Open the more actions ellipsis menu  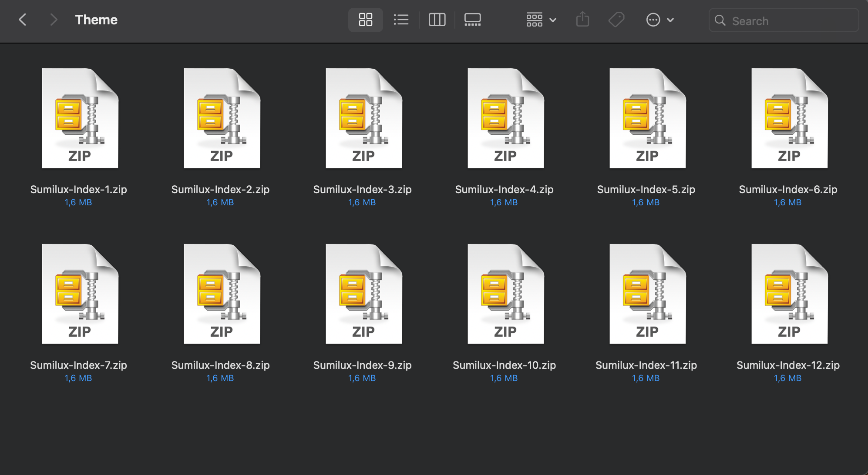[660, 20]
